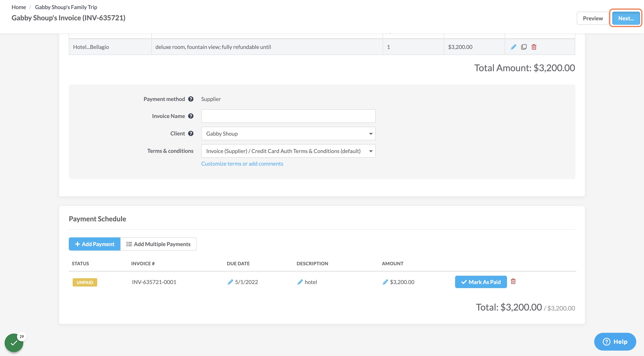Screen dimensions: 644x356
Task: Click the AMOUNT column header
Action: click(393, 263)
